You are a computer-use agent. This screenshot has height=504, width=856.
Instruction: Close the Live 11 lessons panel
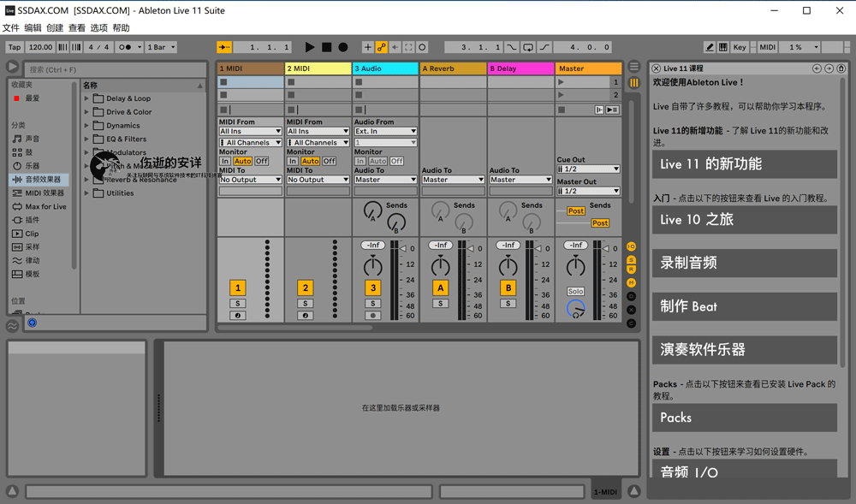click(657, 68)
